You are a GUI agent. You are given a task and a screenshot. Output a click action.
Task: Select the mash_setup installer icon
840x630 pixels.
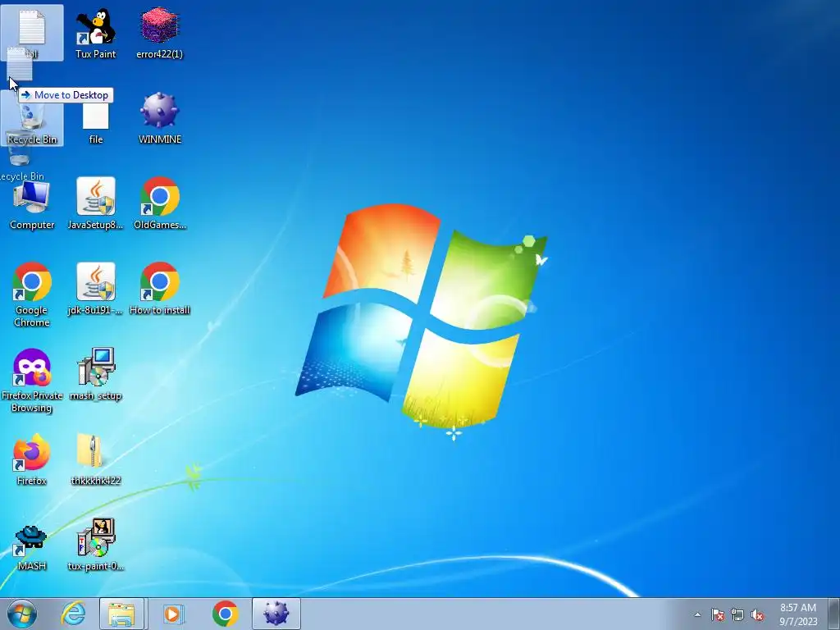[95, 374]
